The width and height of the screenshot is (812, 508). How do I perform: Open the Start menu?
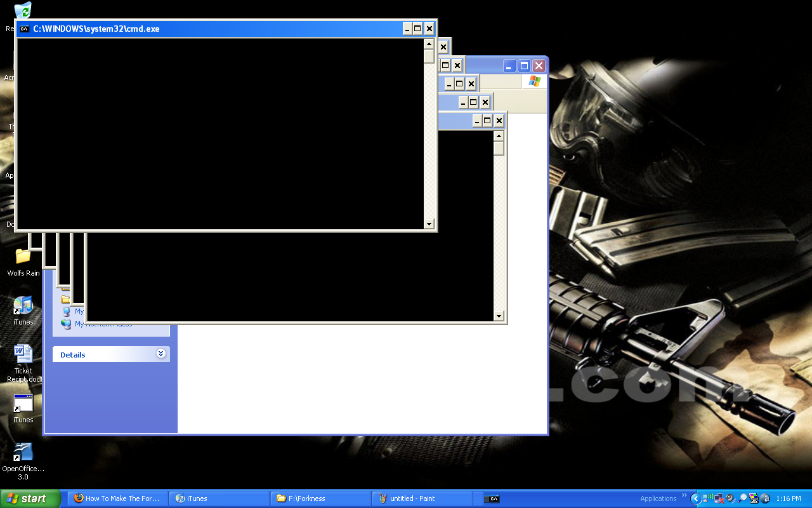coord(30,498)
